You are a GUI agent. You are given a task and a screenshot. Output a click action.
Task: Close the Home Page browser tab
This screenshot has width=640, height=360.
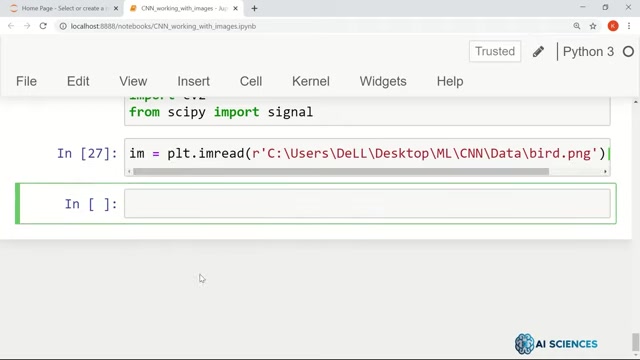click(116, 8)
